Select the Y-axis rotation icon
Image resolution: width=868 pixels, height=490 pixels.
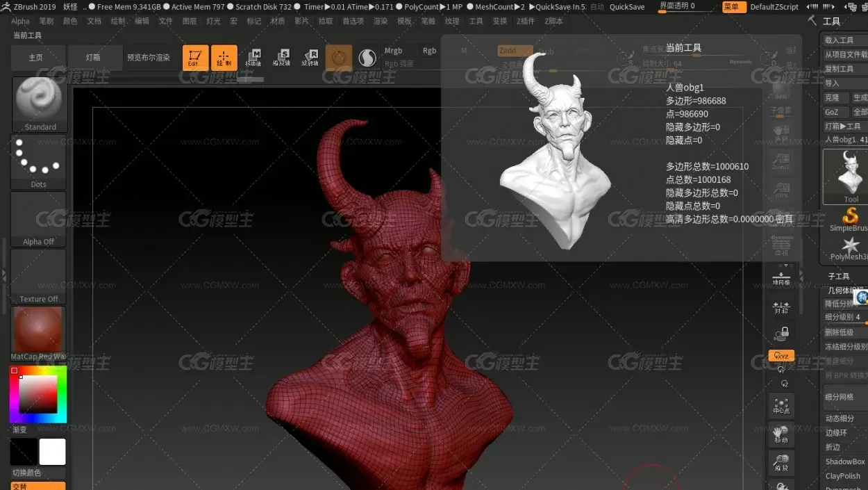(x=781, y=370)
